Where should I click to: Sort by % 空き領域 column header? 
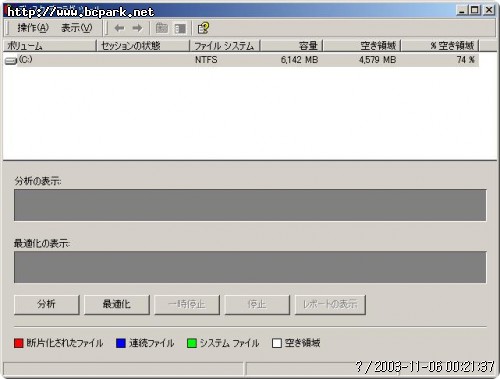pyautogui.click(x=440, y=46)
